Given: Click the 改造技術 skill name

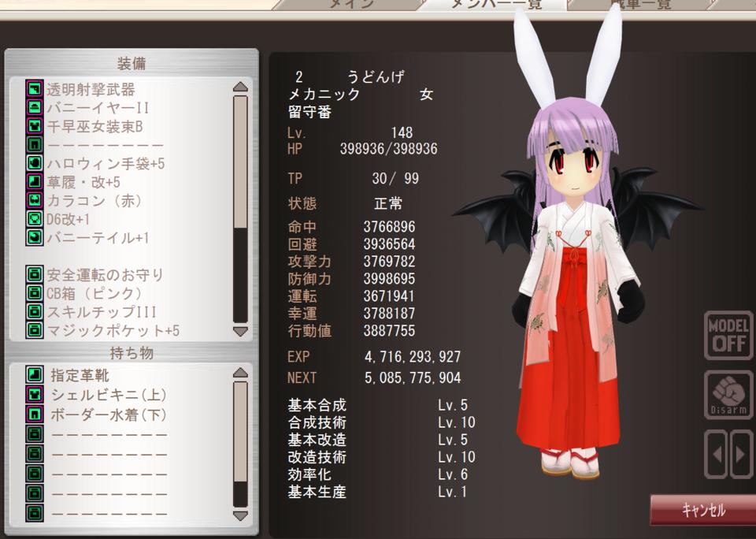Looking at the screenshot, I should click(x=317, y=457).
